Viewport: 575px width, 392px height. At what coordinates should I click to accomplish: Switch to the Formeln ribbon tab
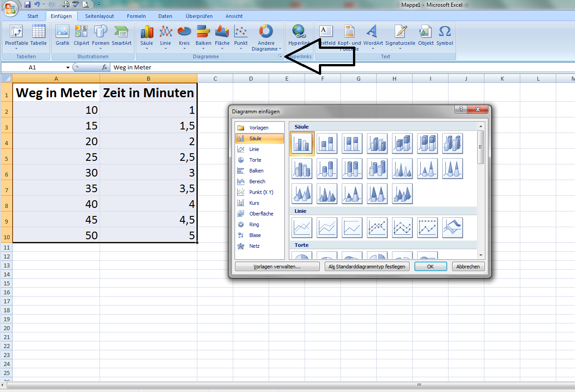[x=136, y=16]
